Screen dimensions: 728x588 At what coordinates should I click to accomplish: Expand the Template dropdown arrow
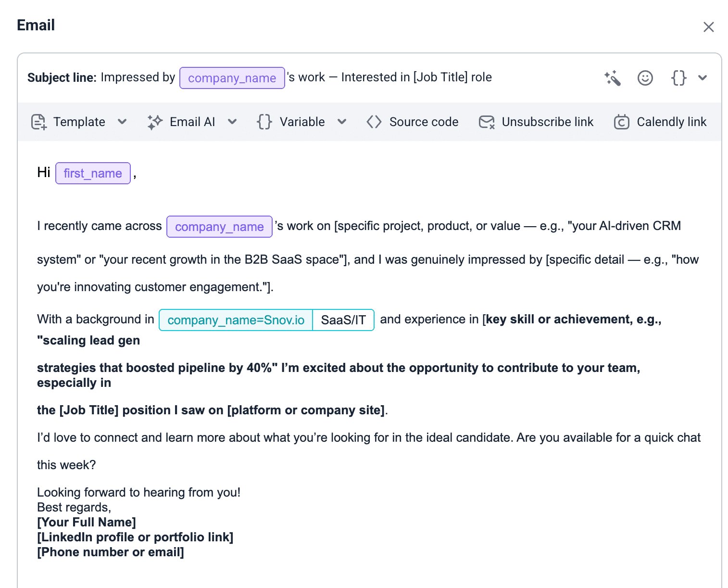coord(122,122)
